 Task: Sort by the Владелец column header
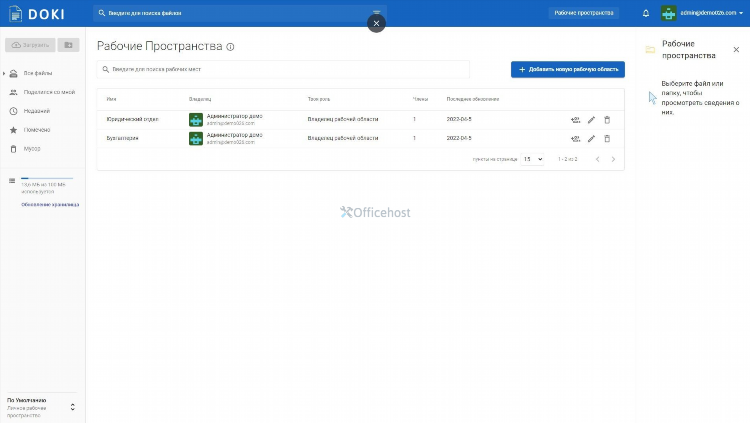[x=200, y=99]
